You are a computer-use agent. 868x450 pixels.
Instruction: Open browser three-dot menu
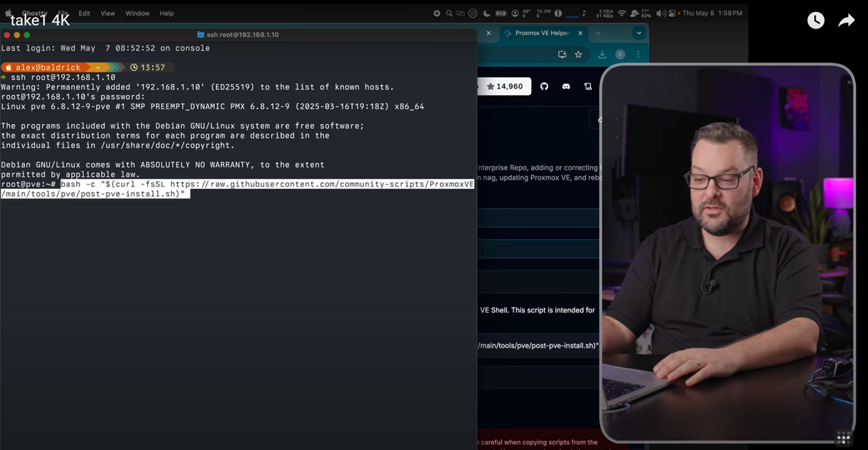(x=638, y=54)
